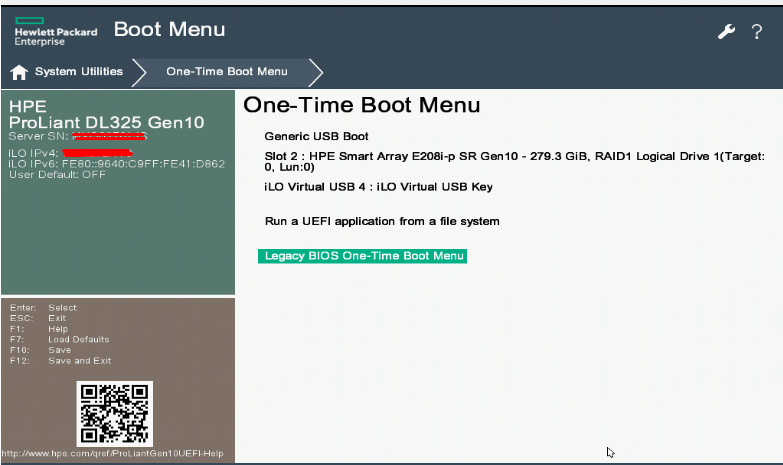Go to System Utilities breadcrumb

pos(79,72)
